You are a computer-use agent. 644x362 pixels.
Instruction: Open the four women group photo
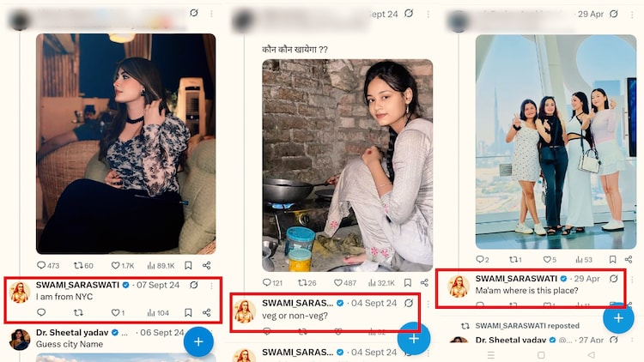point(556,142)
